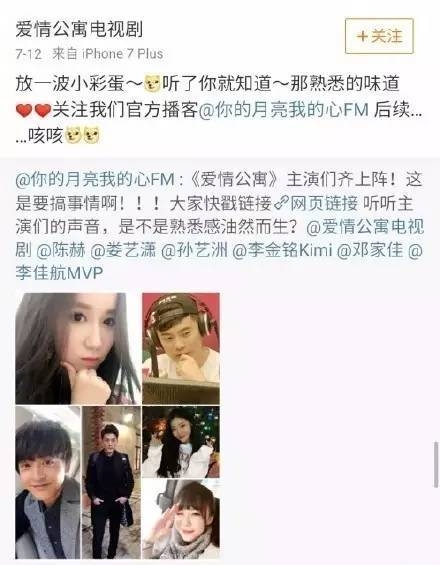Tap the first red heart emoji
This screenshot has height=565, width=440.
pyautogui.click(x=25, y=110)
